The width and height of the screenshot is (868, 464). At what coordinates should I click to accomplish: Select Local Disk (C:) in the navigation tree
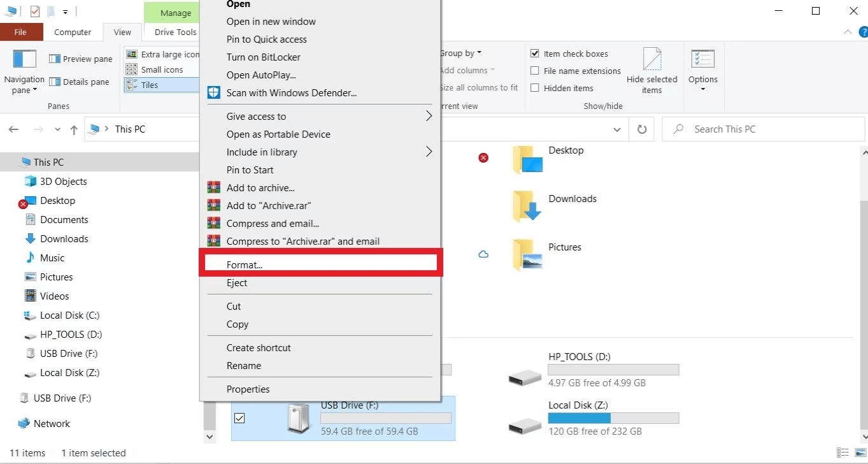coord(69,315)
